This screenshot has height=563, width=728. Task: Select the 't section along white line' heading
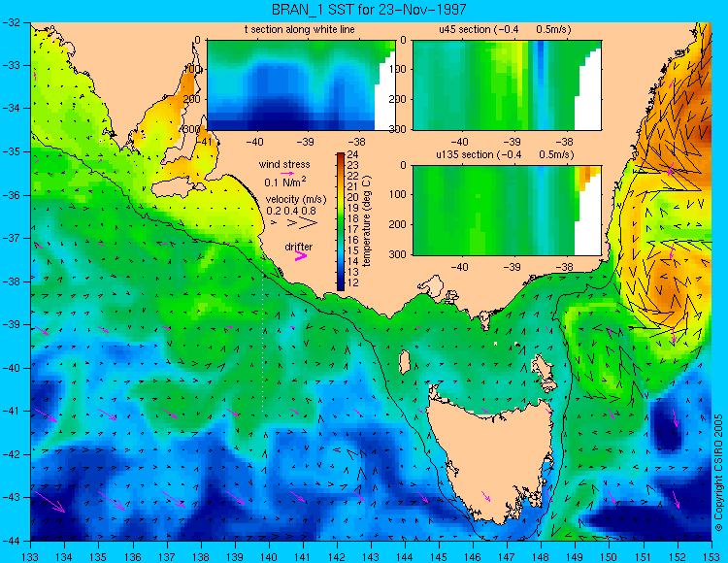(300, 30)
